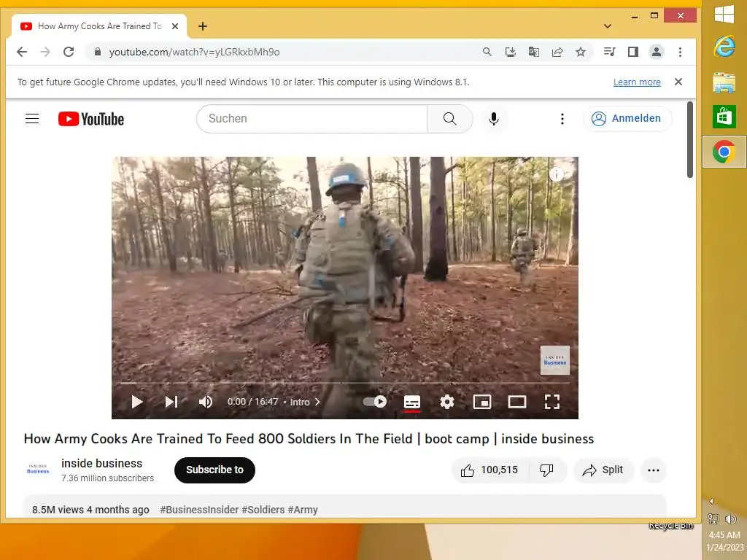
Task: Open File Explorer from taskbar
Action: pos(724,82)
